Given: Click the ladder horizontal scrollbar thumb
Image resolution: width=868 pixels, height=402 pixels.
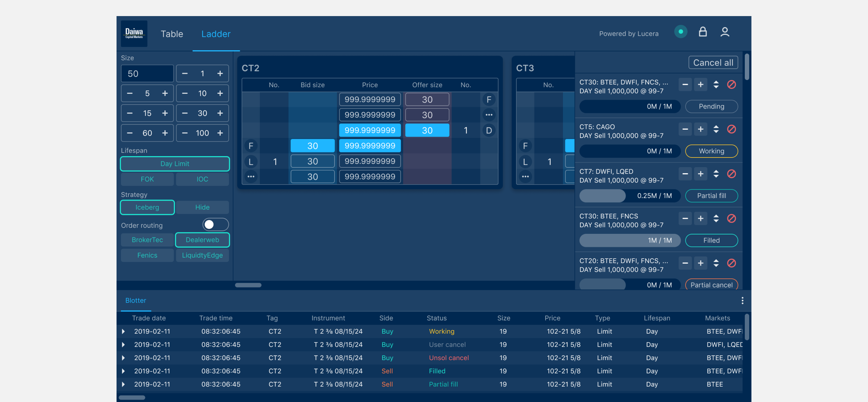Looking at the screenshot, I should 248,285.
